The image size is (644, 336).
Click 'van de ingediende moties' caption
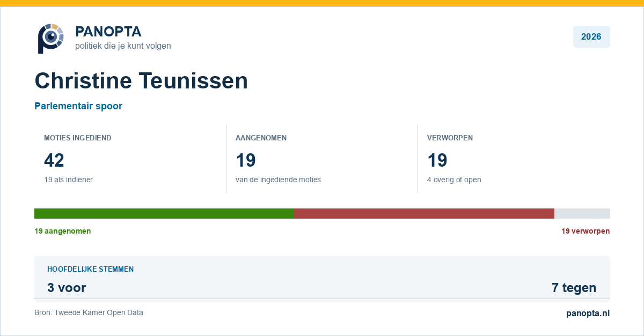coord(278,180)
